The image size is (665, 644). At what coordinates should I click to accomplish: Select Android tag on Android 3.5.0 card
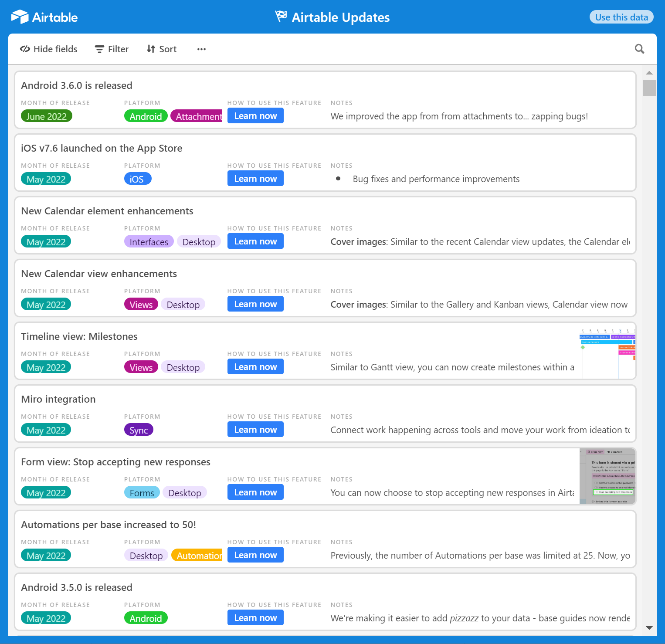pyautogui.click(x=146, y=618)
